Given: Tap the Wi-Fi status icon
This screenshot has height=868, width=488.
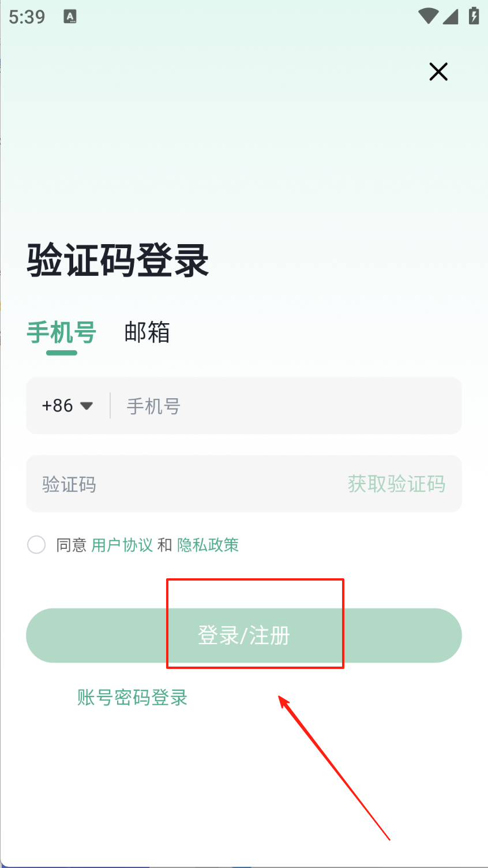Looking at the screenshot, I should 428,16.
